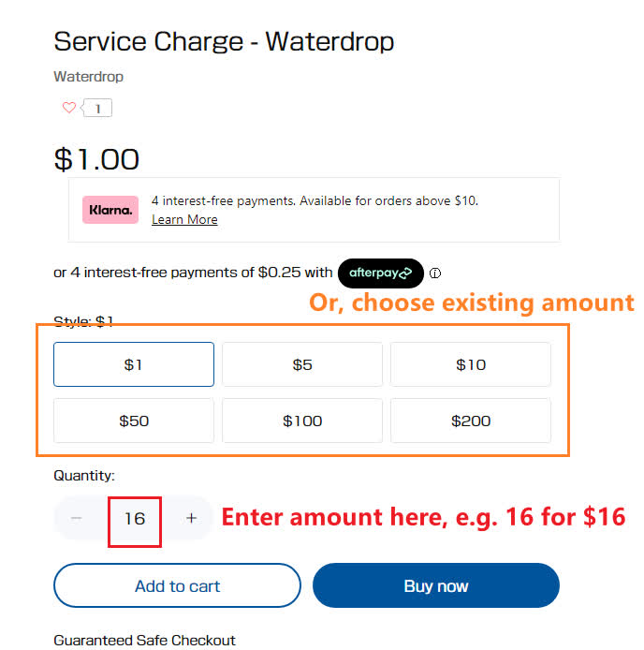The width and height of the screenshot is (644, 650).
Task: Choose the $100 amount option
Action: (x=302, y=421)
